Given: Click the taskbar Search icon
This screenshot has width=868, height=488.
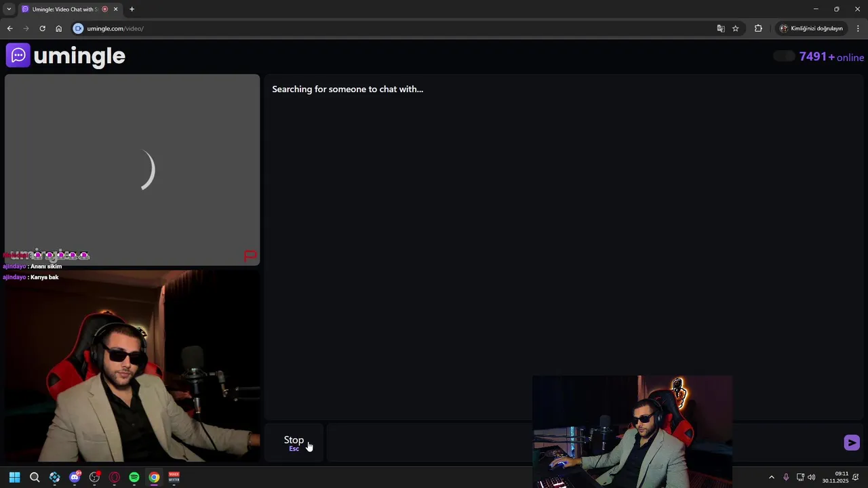Looking at the screenshot, I should [35, 477].
